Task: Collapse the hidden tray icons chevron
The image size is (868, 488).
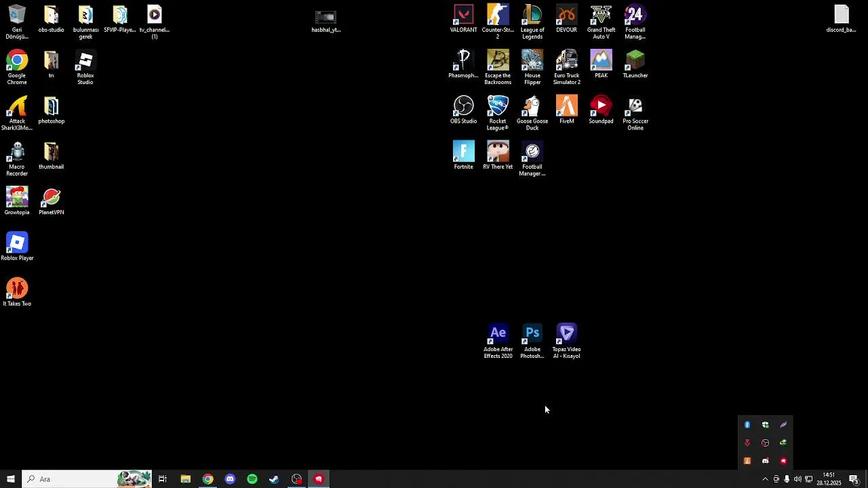Action: point(766,479)
